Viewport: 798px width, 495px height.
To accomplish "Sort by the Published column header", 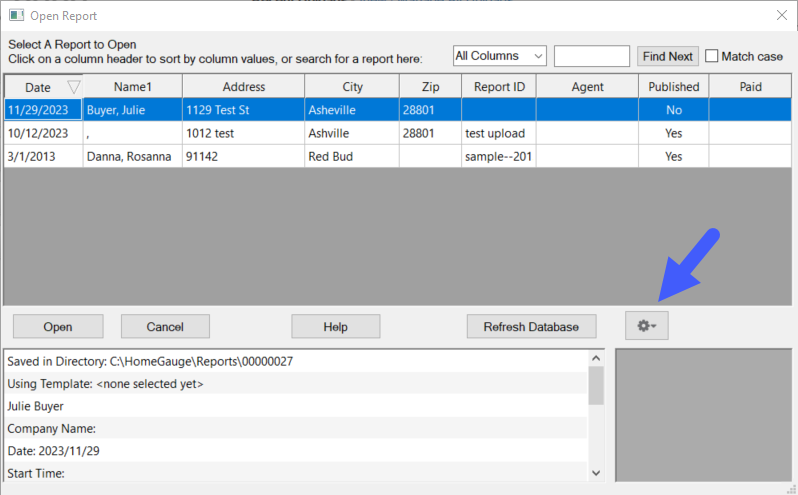I will [x=673, y=87].
